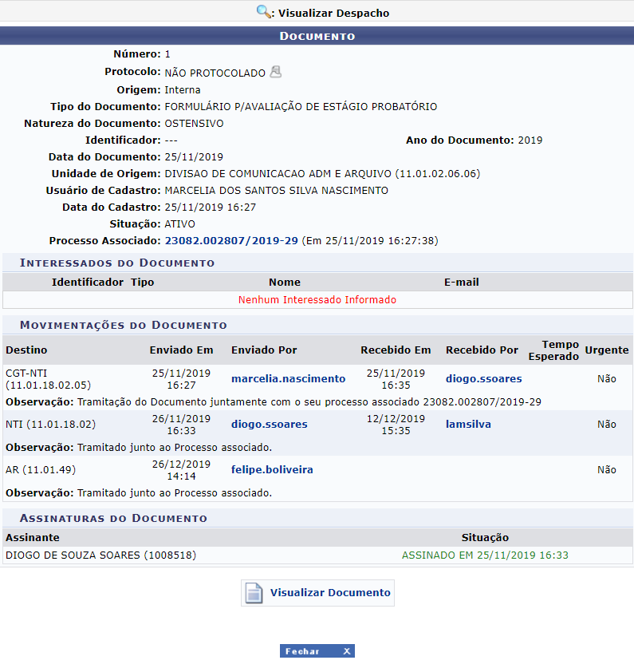The image size is (634, 672).
Task: Select the Tempo Esperado column header
Action: tap(553, 350)
